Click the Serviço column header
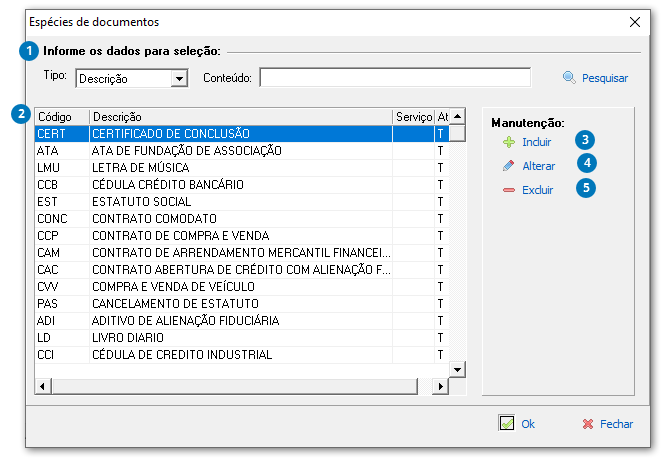Image resolution: width=664 pixels, height=461 pixels. [412, 117]
